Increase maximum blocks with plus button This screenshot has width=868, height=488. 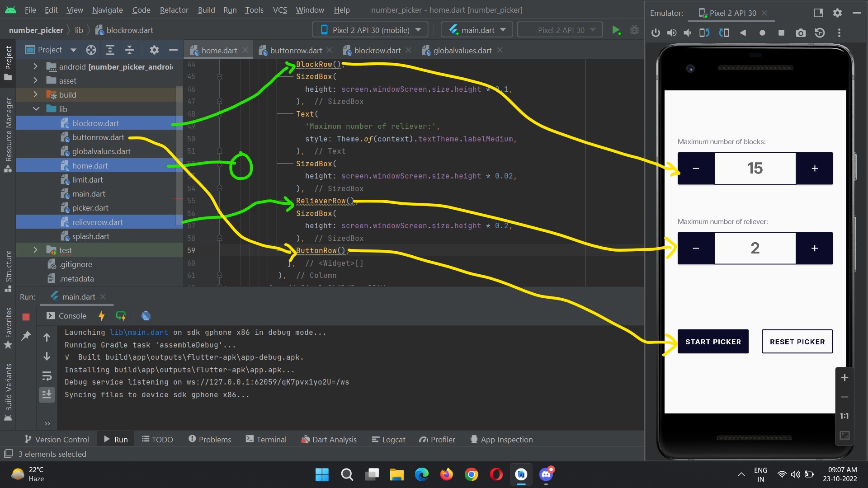(815, 169)
